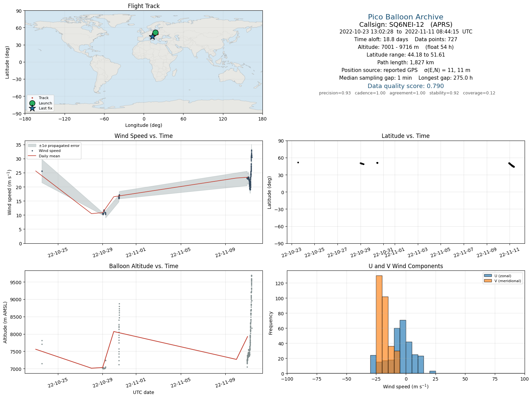This screenshot has width=532, height=398.
Task: Select the "Data quality score: 0.790" text
Action: tap(405, 86)
